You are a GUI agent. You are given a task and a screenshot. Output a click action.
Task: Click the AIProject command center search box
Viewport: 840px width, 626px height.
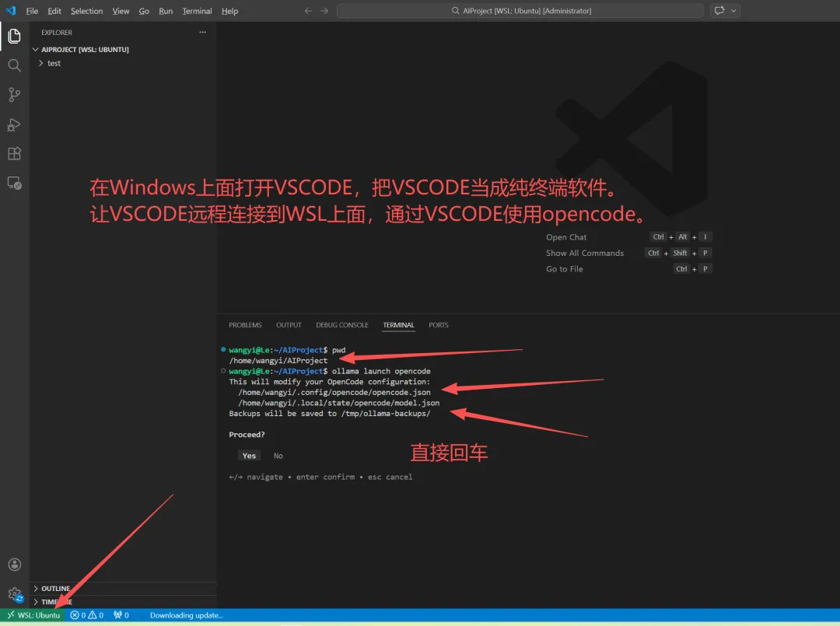pos(520,11)
